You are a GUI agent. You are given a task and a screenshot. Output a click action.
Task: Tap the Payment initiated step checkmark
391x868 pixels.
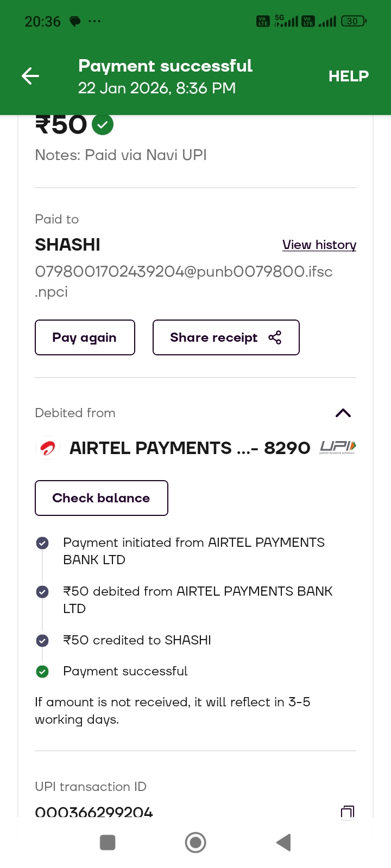point(42,543)
